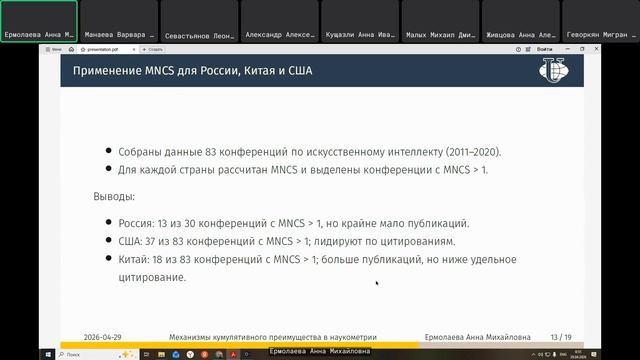Switch to the presentation.pdf tab

click(x=108, y=49)
